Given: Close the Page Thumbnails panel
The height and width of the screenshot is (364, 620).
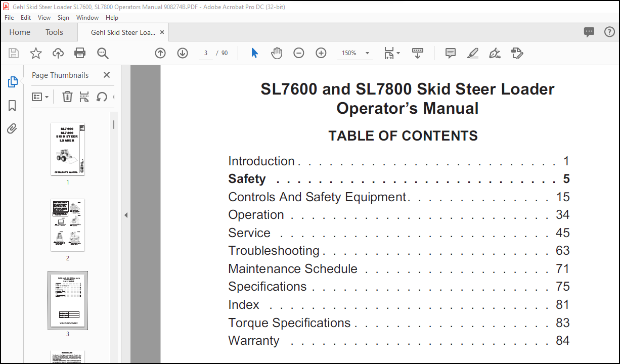Looking at the screenshot, I should (x=107, y=75).
